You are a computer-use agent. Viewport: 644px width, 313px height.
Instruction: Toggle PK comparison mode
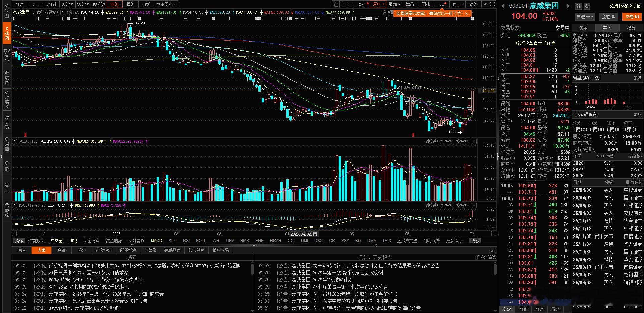click(x=442, y=4)
